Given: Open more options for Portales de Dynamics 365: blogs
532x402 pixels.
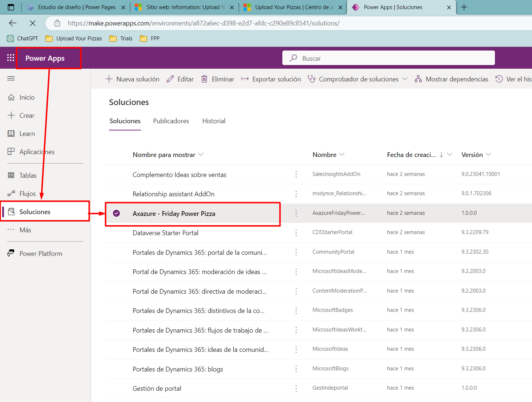Looking at the screenshot, I should [x=296, y=369].
